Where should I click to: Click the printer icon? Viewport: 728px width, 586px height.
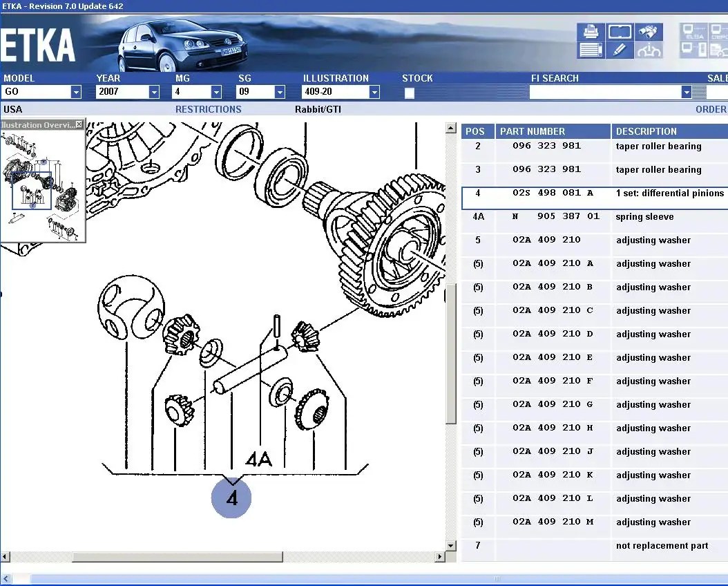click(591, 32)
